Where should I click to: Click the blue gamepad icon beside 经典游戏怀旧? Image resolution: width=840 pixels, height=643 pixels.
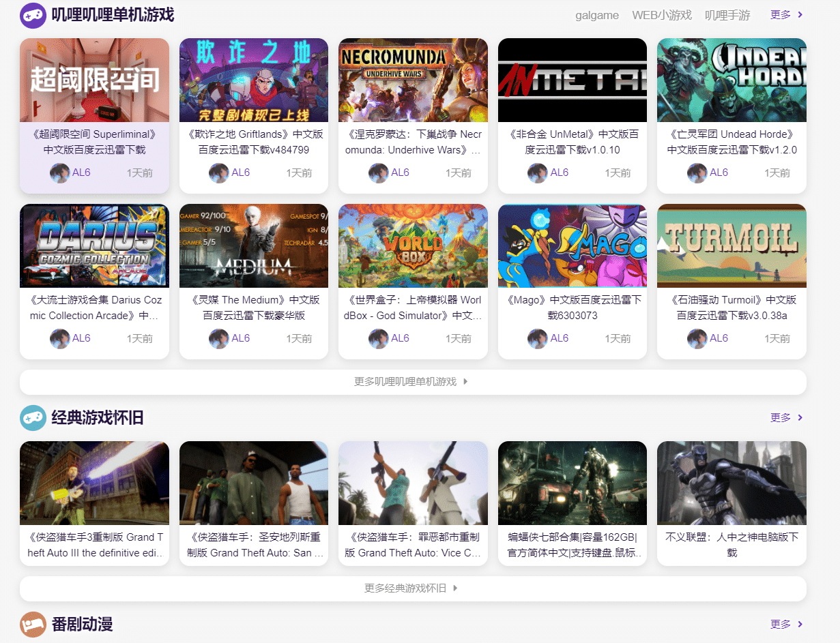click(33, 418)
